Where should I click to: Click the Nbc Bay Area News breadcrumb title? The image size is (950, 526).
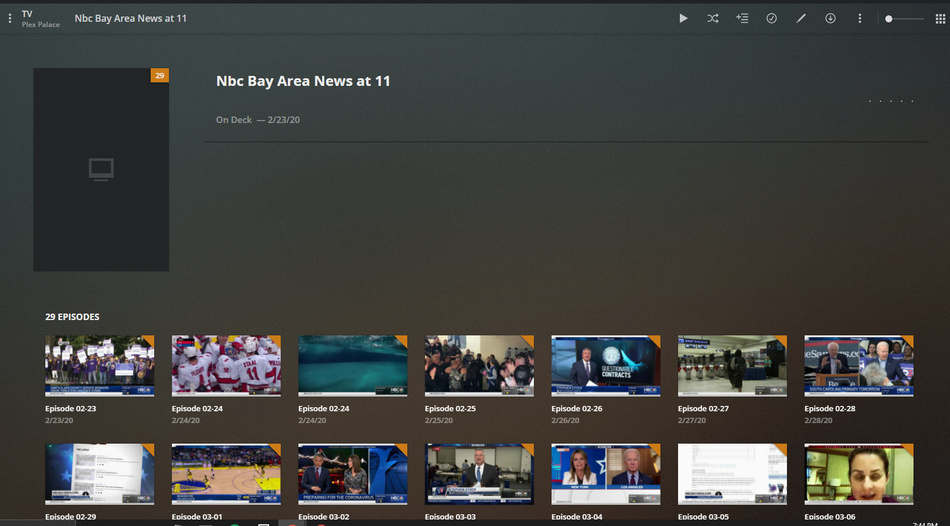[130, 18]
